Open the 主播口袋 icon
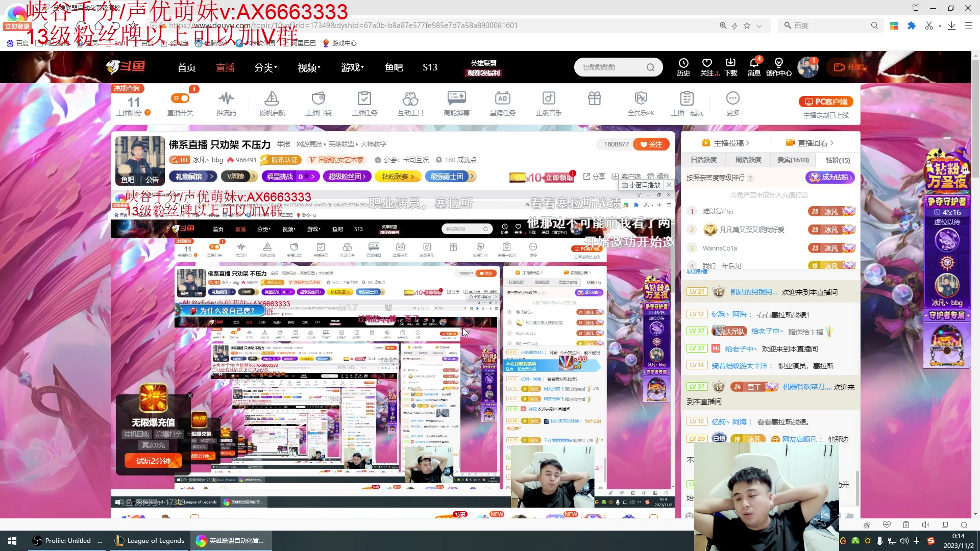 point(318,104)
